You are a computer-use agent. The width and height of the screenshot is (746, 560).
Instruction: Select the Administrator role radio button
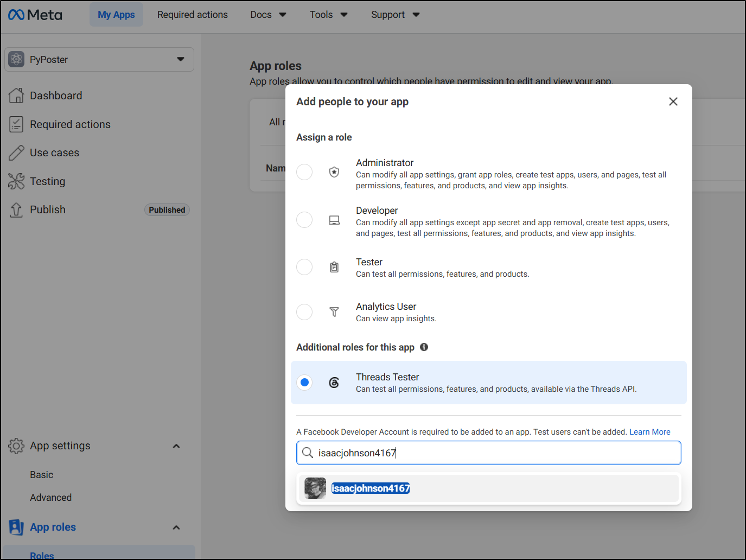(x=304, y=172)
